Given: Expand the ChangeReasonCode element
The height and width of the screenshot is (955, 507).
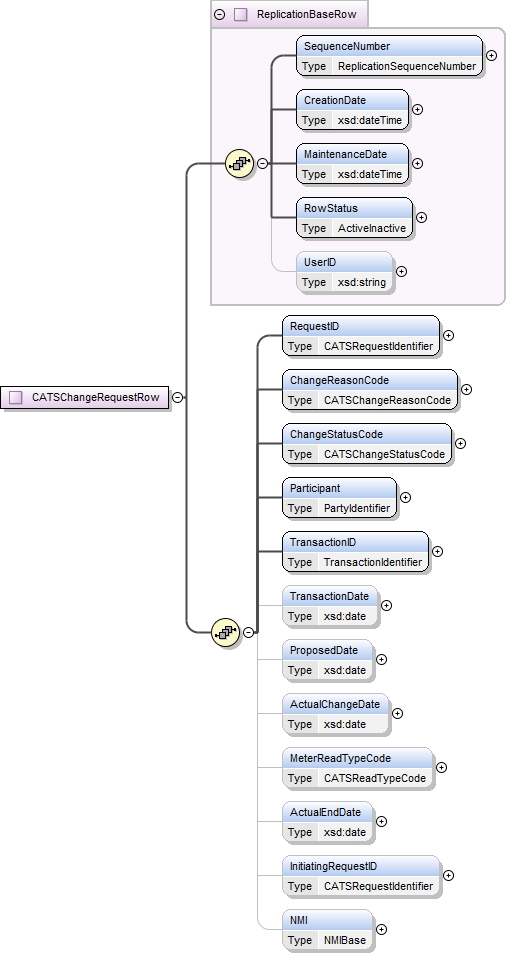Looking at the screenshot, I should (466, 389).
